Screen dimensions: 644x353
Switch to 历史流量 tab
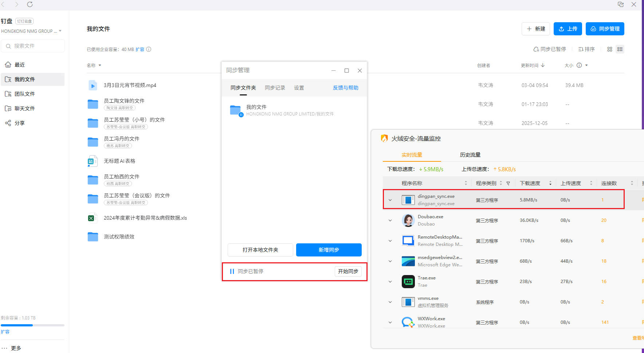pos(470,155)
